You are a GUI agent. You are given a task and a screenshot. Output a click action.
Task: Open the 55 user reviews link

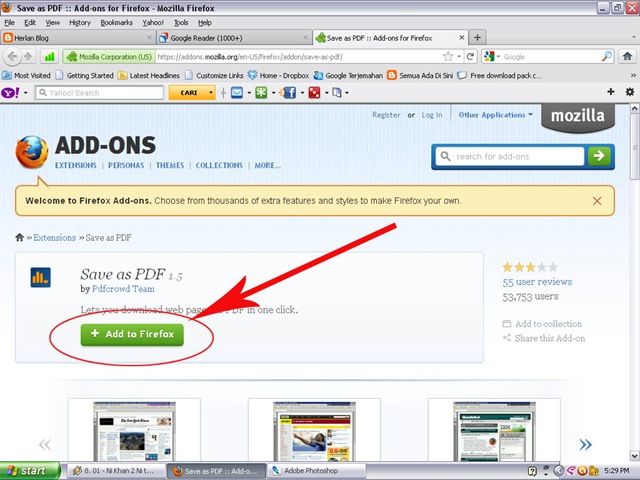click(537, 282)
